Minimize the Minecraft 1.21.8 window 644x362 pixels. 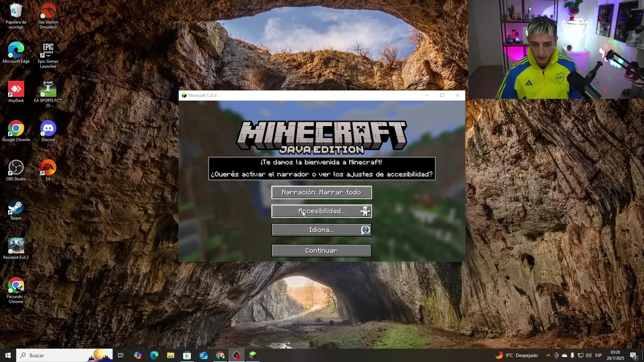point(427,95)
